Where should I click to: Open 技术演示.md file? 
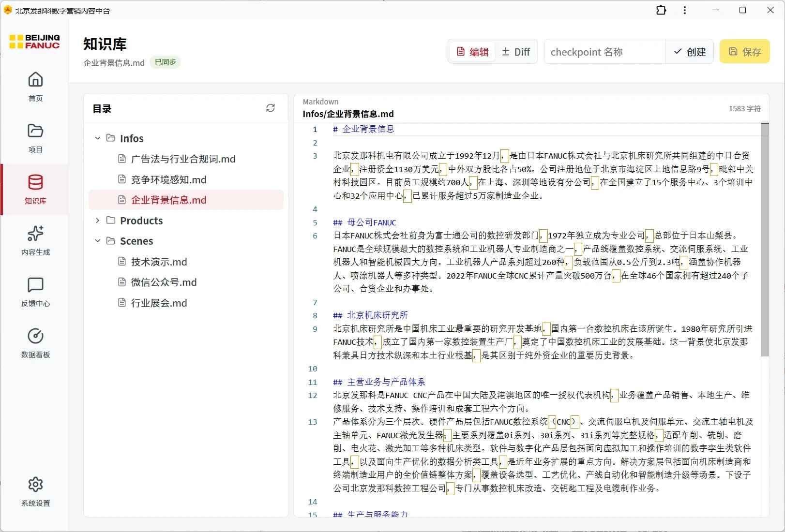pyautogui.click(x=186, y=262)
